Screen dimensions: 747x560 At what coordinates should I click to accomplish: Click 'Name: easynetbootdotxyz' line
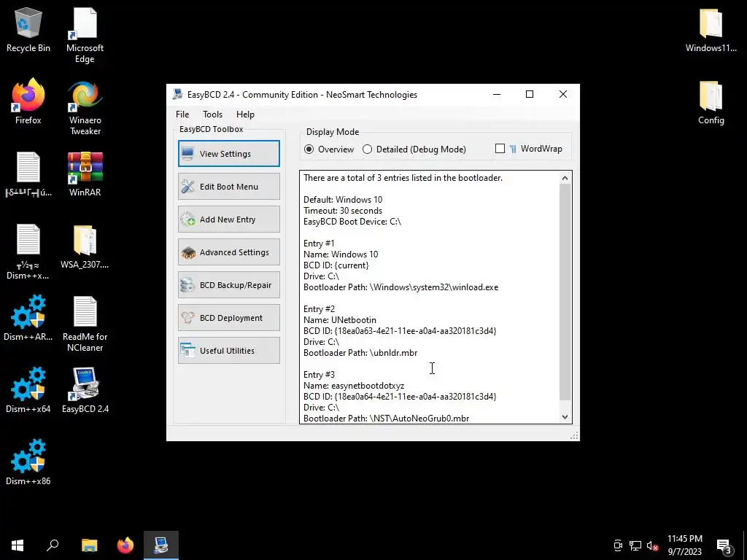click(x=354, y=386)
